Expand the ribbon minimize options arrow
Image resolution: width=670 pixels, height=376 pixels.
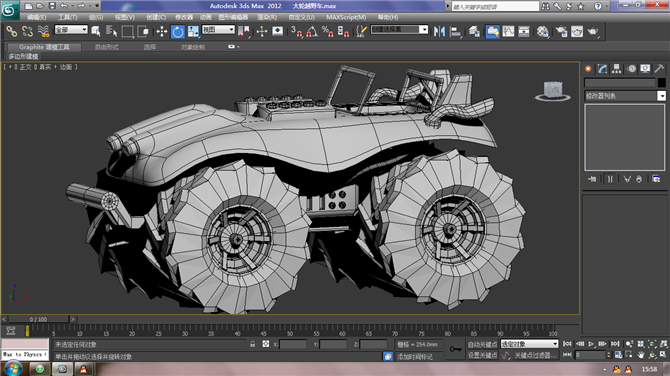(x=238, y=47)
